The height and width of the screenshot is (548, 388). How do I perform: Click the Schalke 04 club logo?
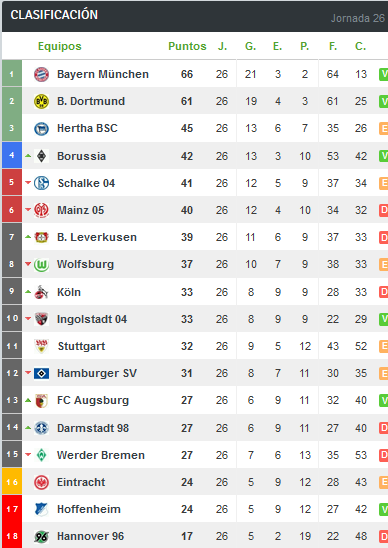[41, 183]
